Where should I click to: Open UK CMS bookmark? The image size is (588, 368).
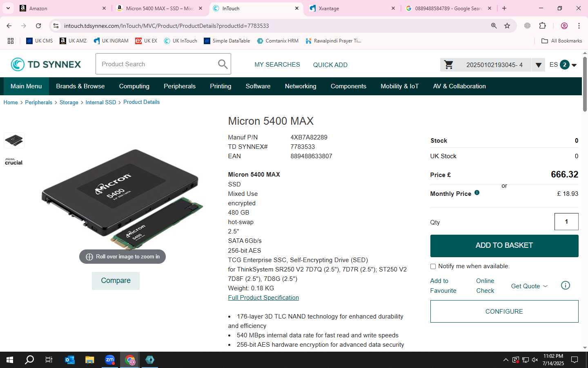[40, 41]
